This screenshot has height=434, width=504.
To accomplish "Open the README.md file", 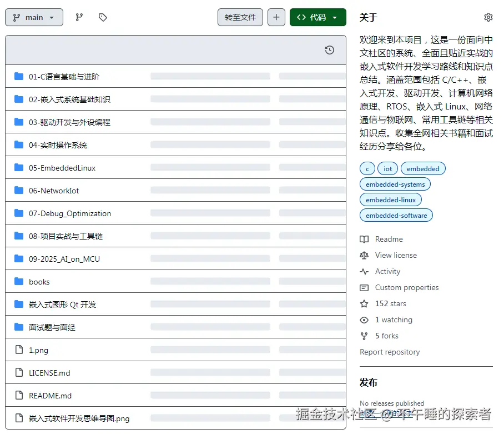I will (50, 396).
